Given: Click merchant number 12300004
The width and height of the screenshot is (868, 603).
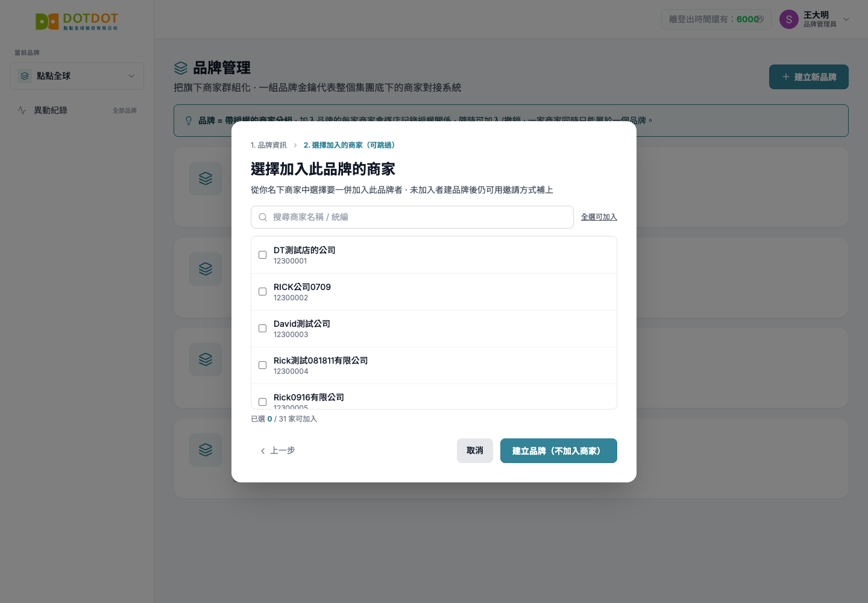Looking at the screenshot, I should pyautogui.click(x=291, y=371).
